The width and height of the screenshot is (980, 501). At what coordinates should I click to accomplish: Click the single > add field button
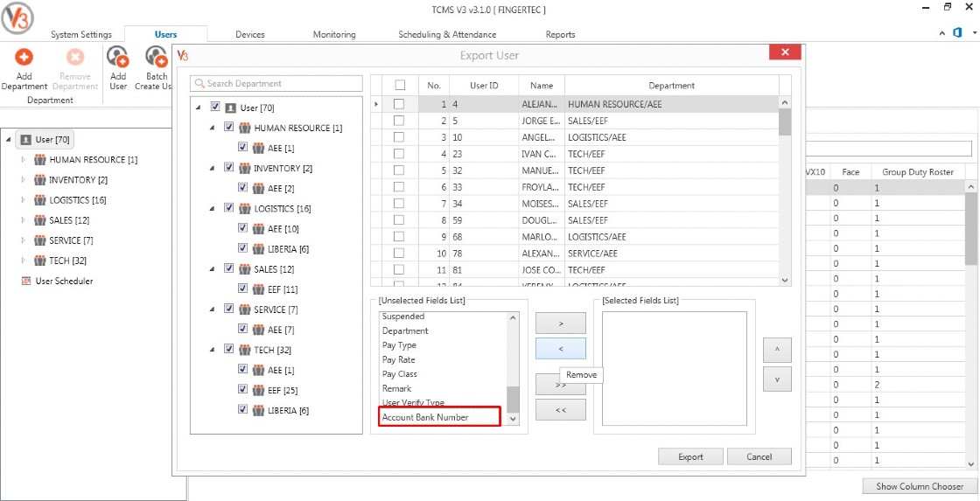(561, 323)
